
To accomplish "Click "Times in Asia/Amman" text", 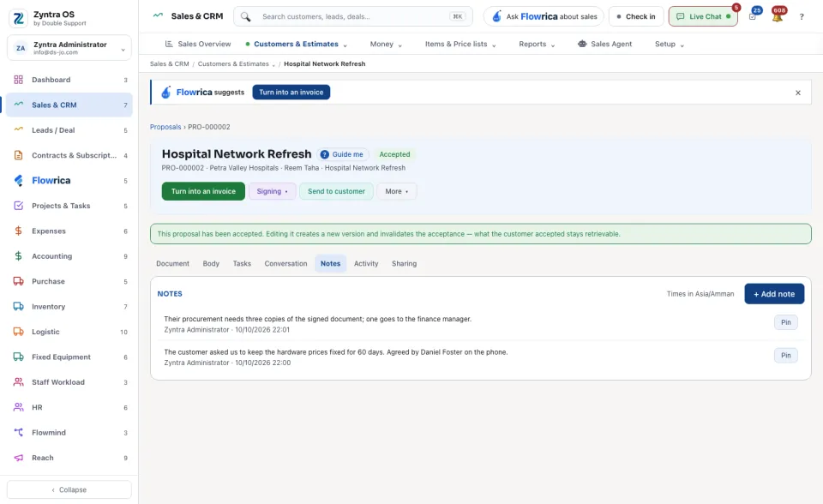I will (x=700, y=294).
